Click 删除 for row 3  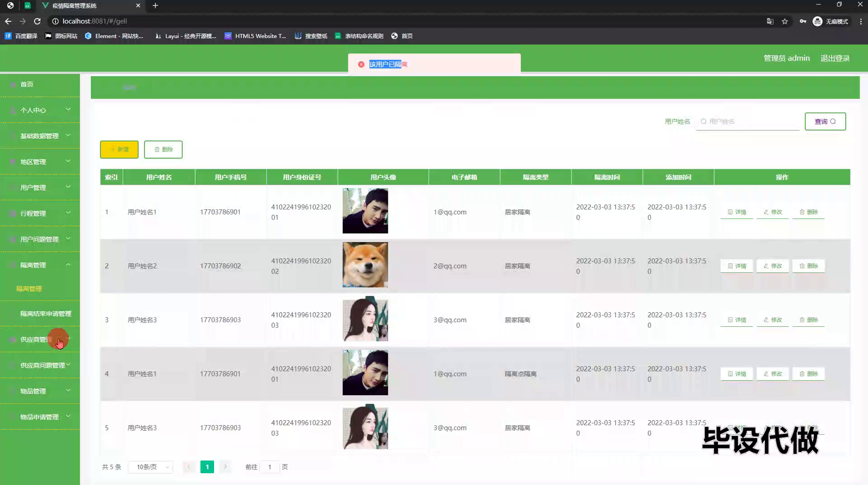[808, 320]
